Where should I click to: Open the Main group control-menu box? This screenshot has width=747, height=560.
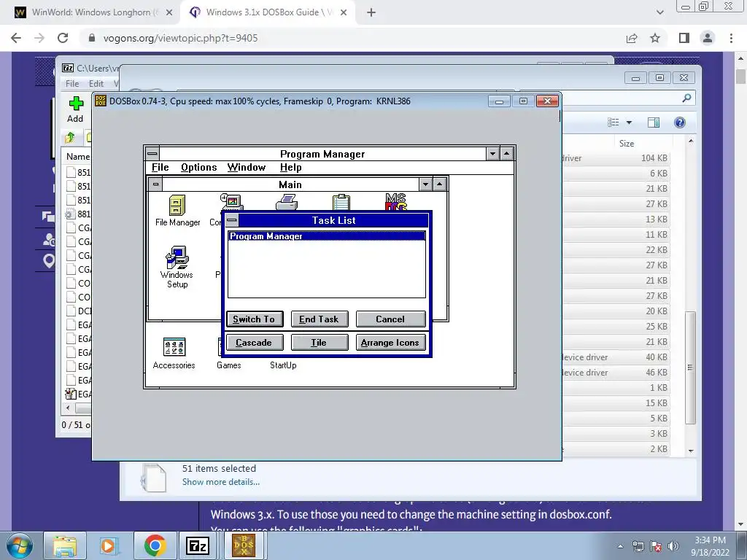(156, 184)
